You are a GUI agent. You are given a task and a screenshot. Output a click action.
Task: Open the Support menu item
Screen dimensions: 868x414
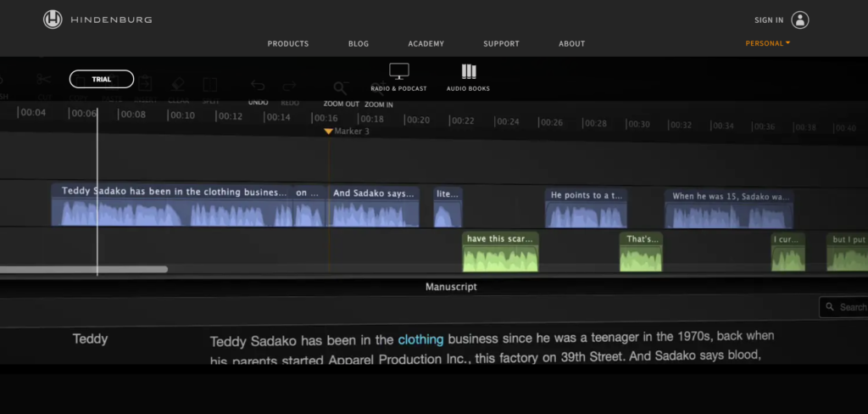tap(501, 44)
